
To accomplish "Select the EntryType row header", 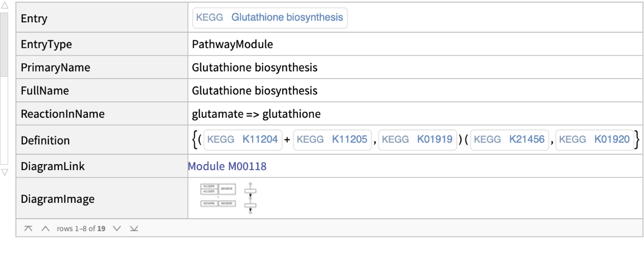I will pos(46,44).
